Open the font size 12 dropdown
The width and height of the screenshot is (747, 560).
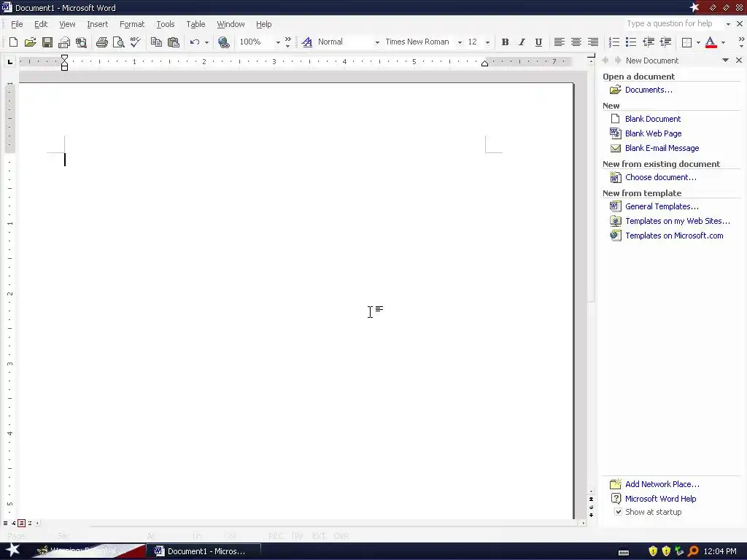coord(487,42)
